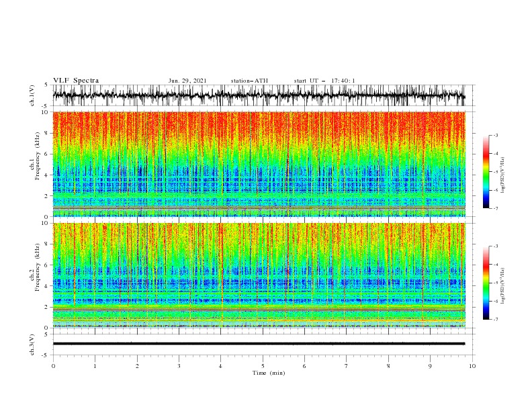The width and height of the screenshot is (532, 411).
Task: Click the "start UT = 17:40:1" header text
Action: [324, 81]
